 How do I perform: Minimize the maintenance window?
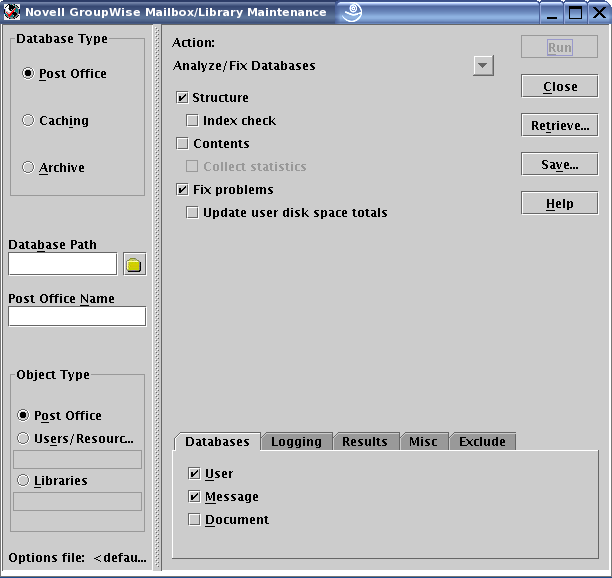tap(552, 12)
